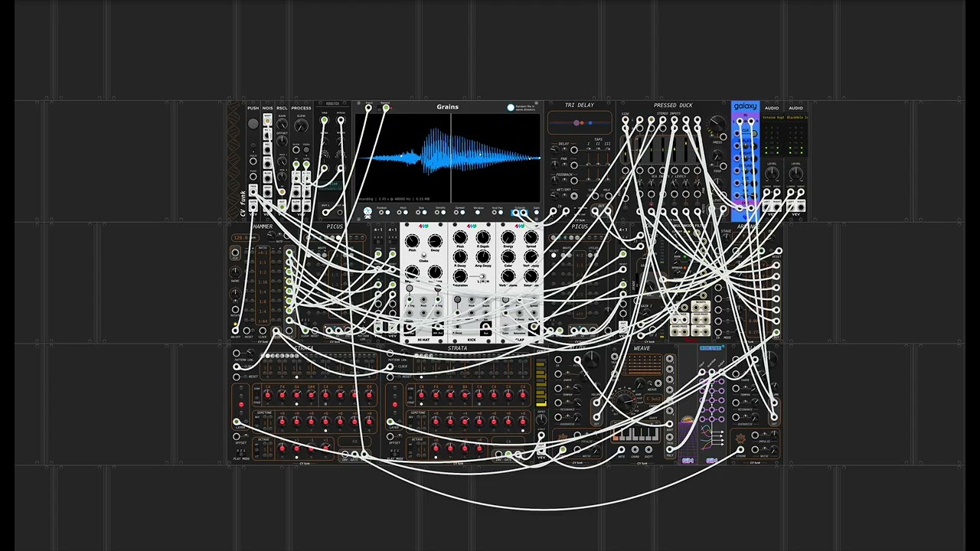980x551 pixels.
Task: Open the C Sus2 chord selector on Weave
Action: click(x=653, y=399)
